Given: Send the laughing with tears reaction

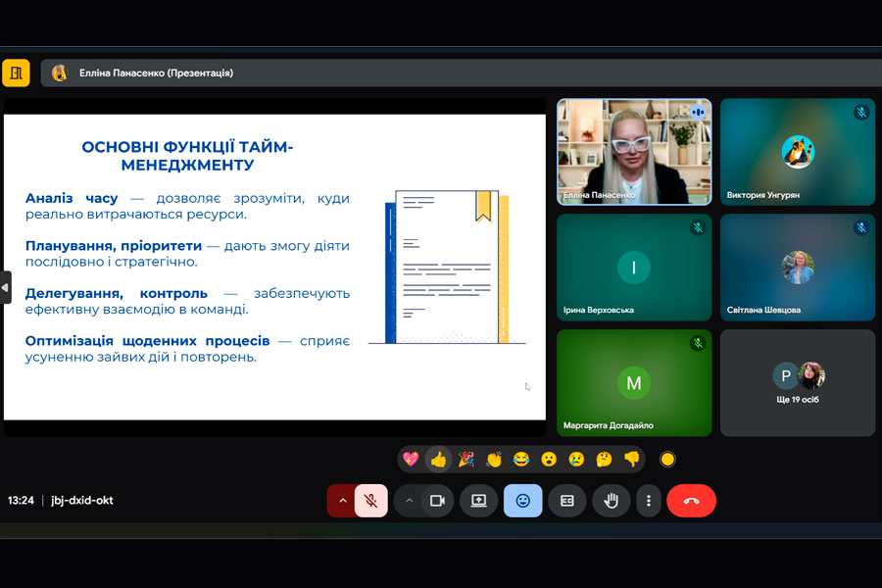Looking at the screenshot, I should 521,460.
